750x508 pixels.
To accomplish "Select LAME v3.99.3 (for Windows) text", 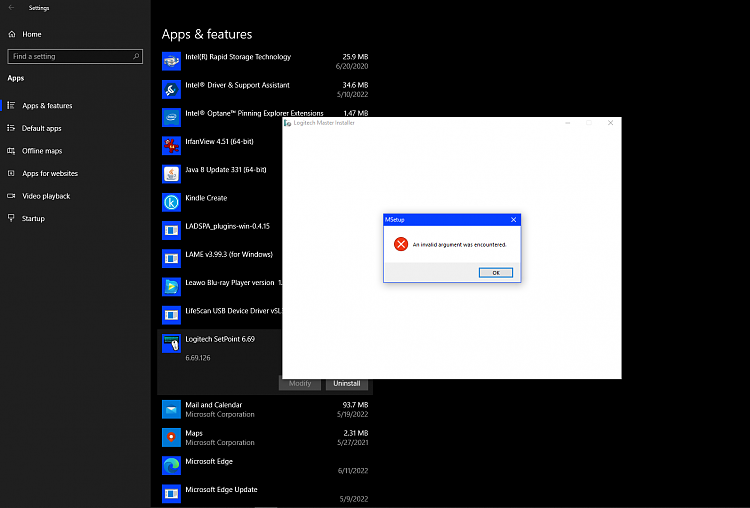I will [x=229, y=254].
